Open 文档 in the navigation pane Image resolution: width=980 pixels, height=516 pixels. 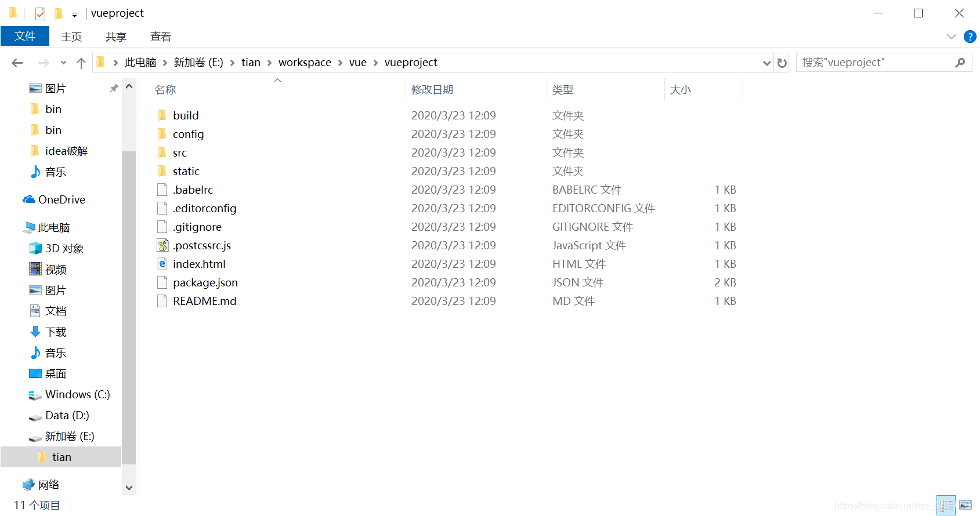pos(56,311)
